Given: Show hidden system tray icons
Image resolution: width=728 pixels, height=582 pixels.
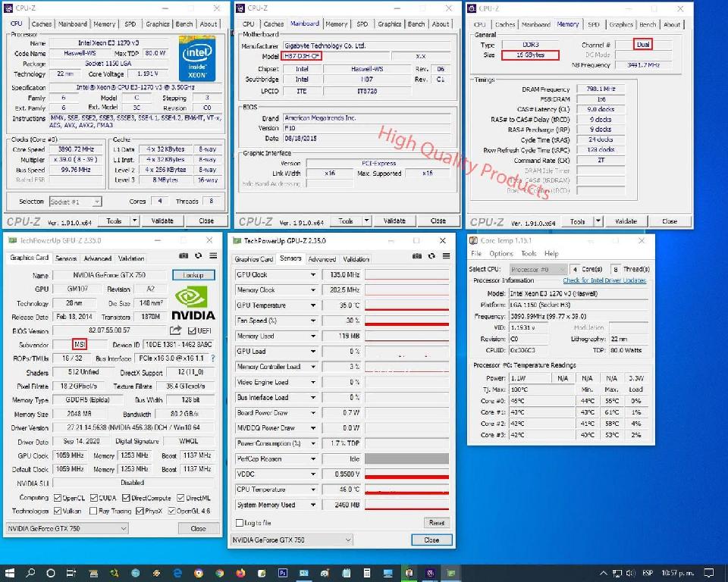Looking at the screenshot, I should pyautogui.click(x=603, y=573).
